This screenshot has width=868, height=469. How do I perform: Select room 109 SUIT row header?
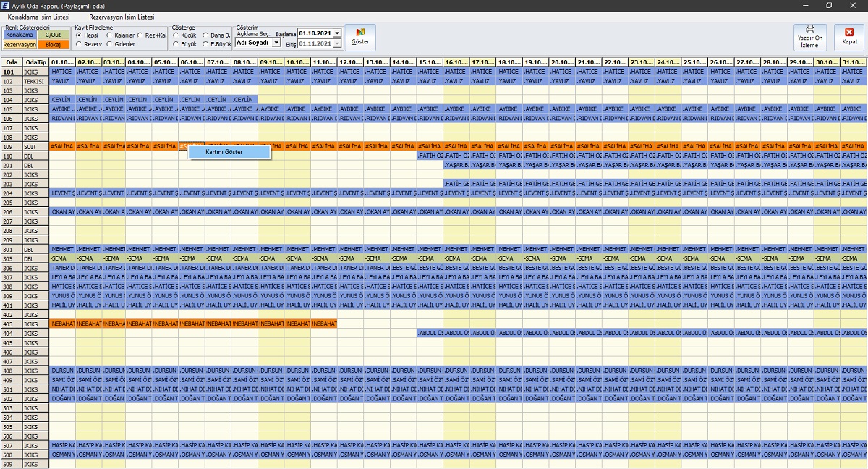[x=11, y=147]
